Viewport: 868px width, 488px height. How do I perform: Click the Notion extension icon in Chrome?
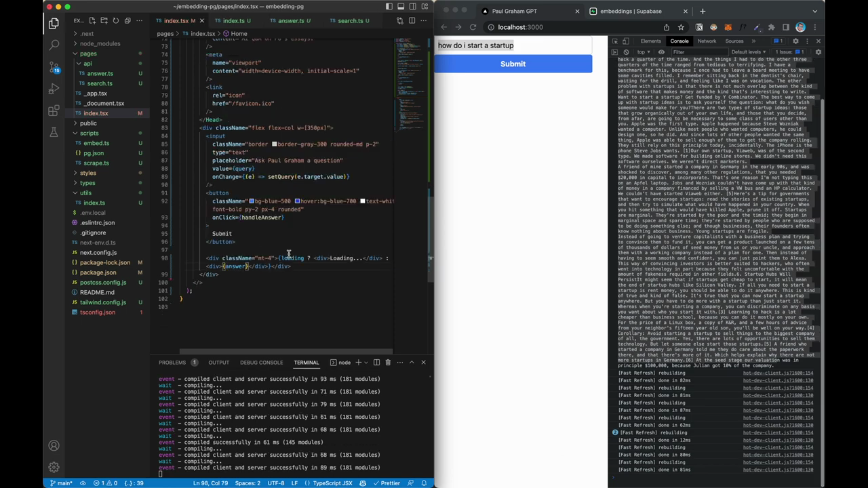(x=699, y=28)
